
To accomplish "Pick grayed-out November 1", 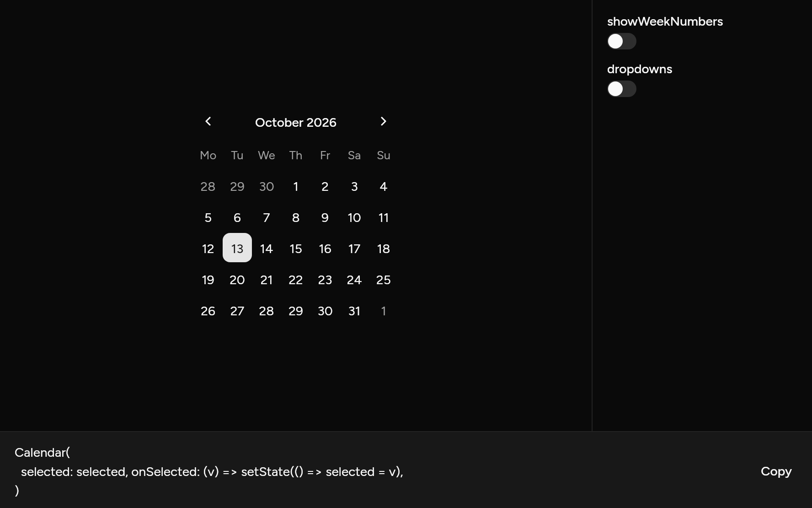I will tap(384, 311).
